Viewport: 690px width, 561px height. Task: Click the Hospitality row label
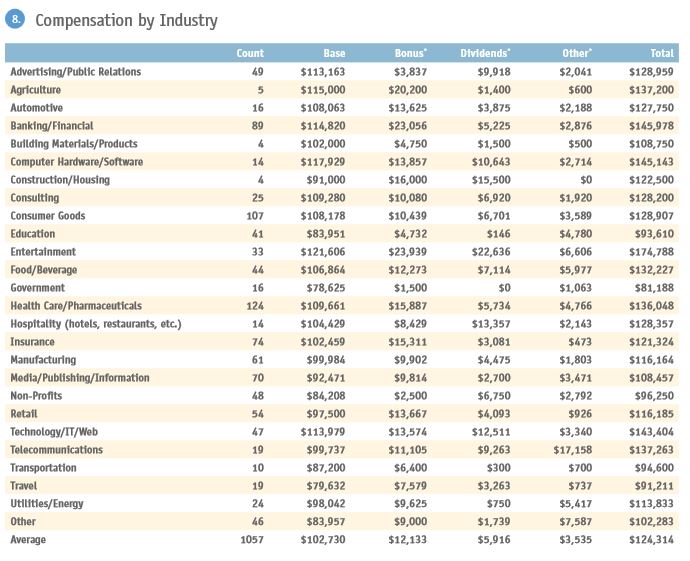95,324
